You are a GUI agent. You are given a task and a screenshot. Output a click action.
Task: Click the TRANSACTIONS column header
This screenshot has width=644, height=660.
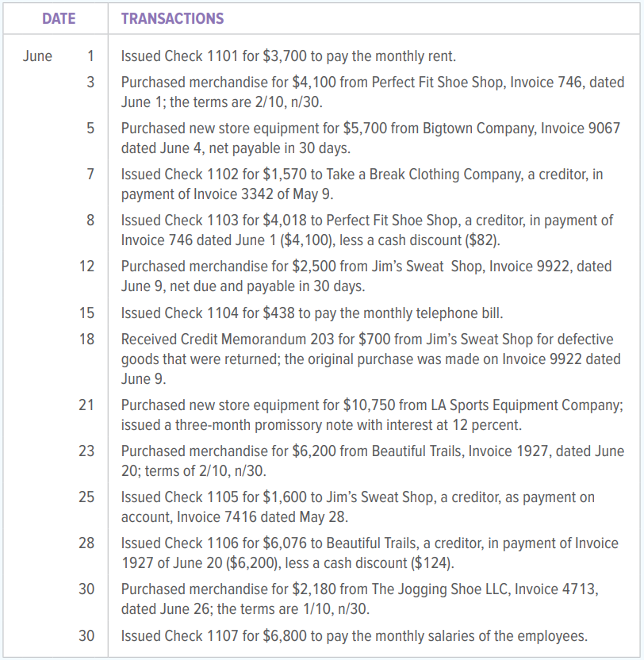[x=172, y=18]
